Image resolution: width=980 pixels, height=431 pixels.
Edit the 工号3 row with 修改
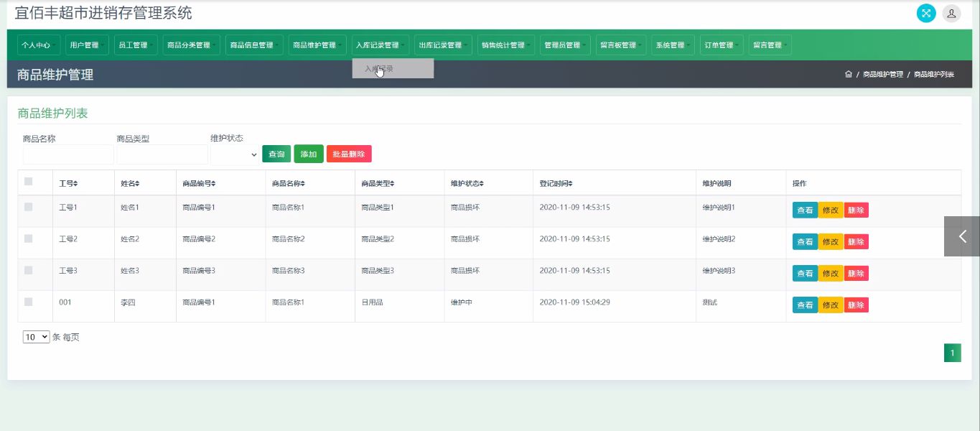(x=831, y=274)
